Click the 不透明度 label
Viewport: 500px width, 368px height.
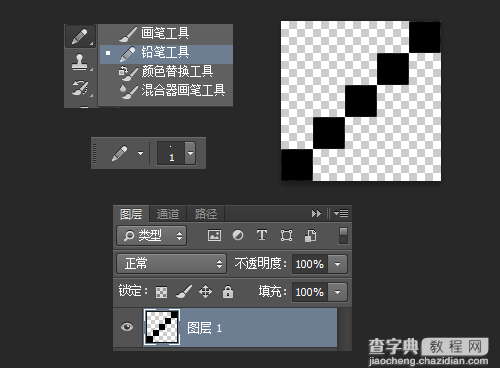point(260,264)
